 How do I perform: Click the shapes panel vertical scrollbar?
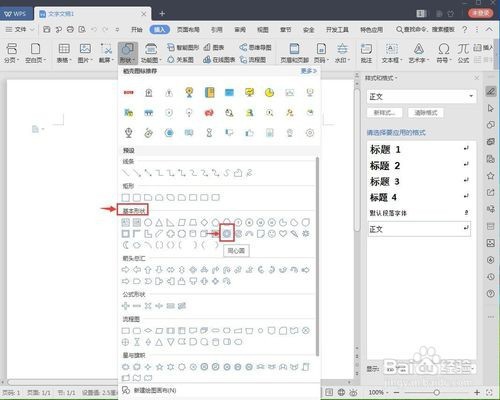click(317, 257)
